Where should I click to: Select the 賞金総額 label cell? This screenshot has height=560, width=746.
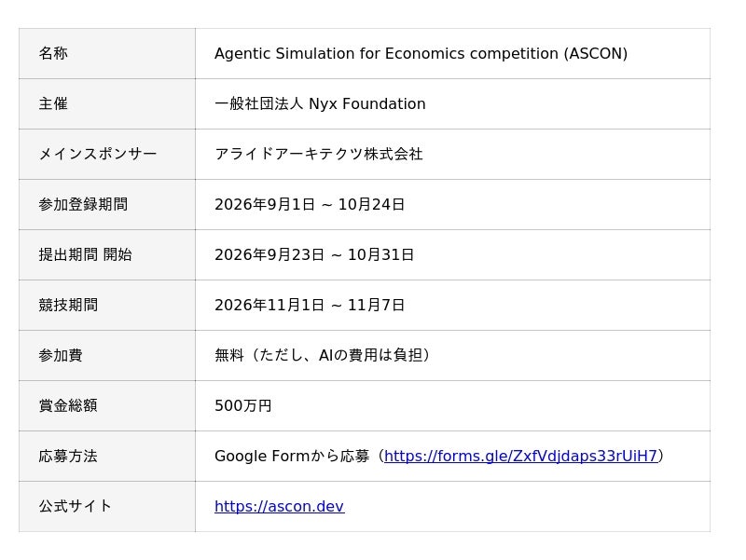point(107,406)
